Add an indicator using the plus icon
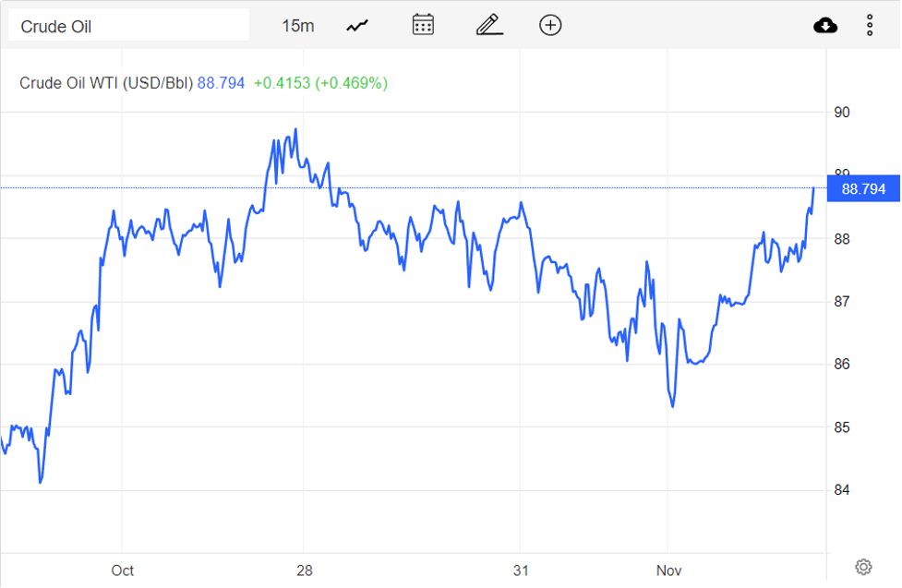The width and height of the screenshot is (902, 588). click(550, 25)
